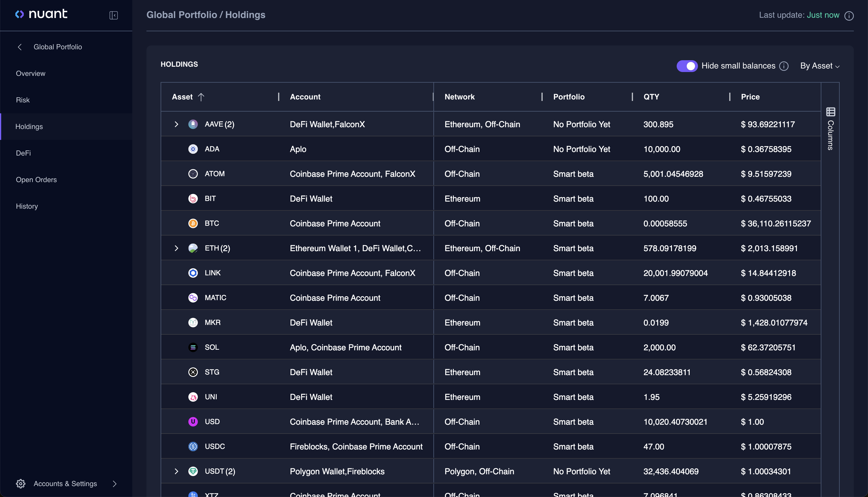This screenshot has height=497, width=868.
Task: Click the Asset column sort arrow
Action: click(202, 97)
